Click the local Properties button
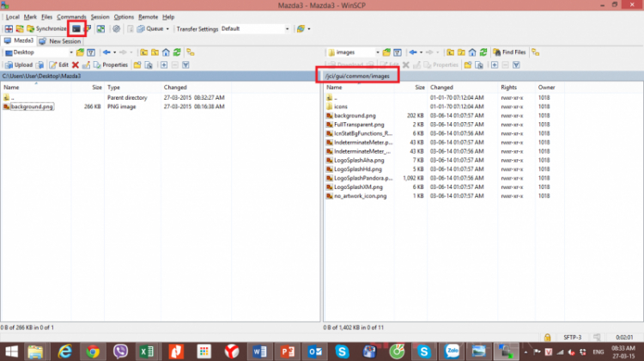Screen dimensions: 644x361 (x=111, y=65)
